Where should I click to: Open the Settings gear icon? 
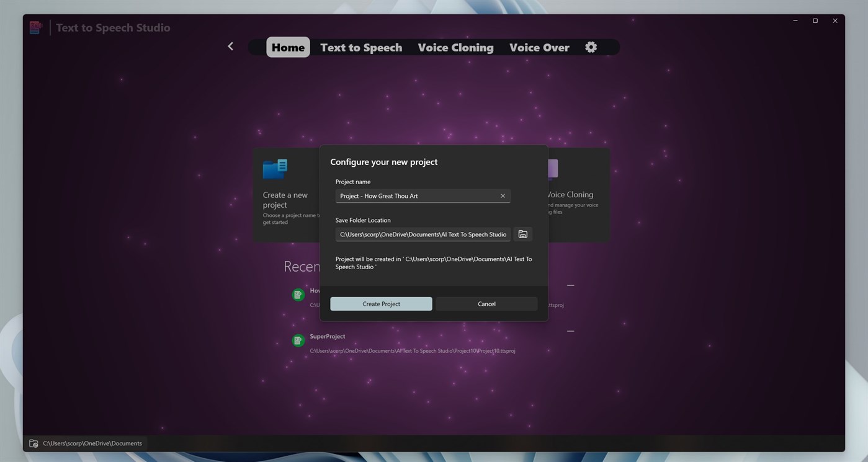pos(590,47)
